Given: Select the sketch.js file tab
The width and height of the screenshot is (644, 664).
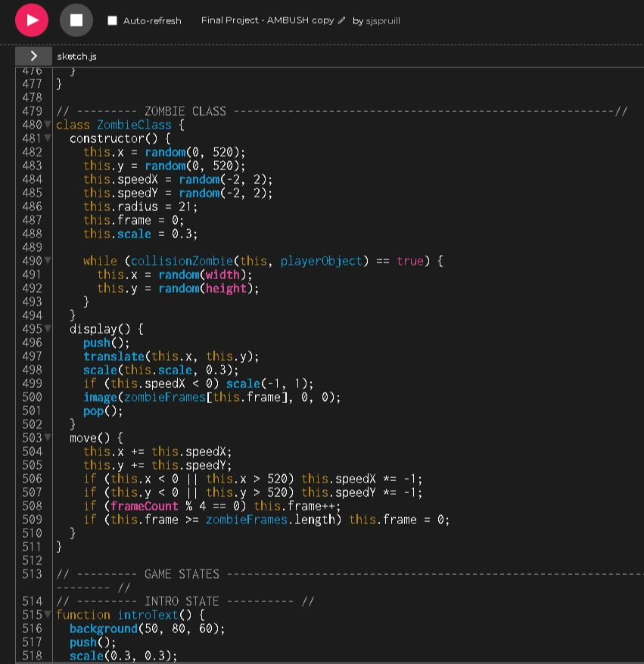Looking at the screenshot, I should 75,55.
